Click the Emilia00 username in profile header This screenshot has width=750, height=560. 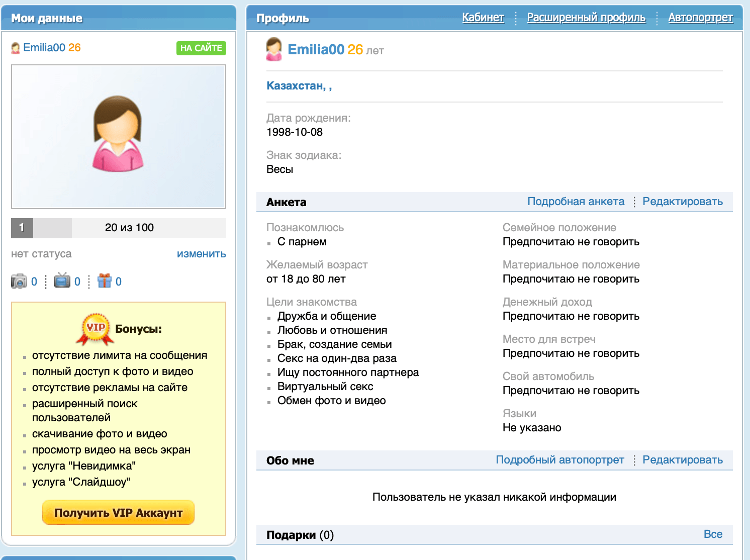click(316, 50)
